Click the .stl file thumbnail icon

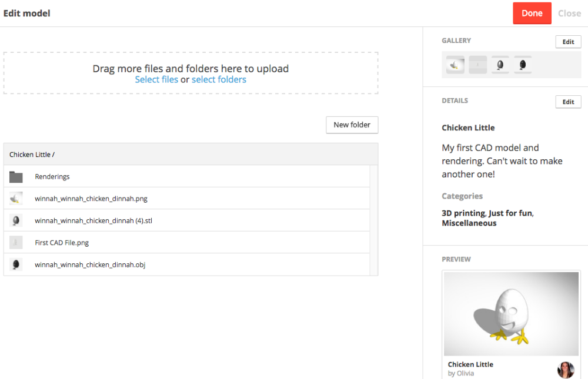point(16,221)
